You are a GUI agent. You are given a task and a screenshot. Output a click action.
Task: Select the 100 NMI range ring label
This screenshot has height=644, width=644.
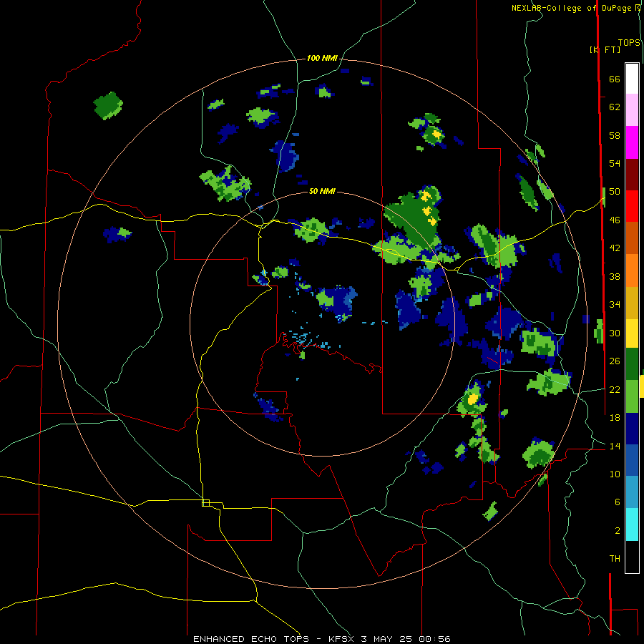[322, 59]
